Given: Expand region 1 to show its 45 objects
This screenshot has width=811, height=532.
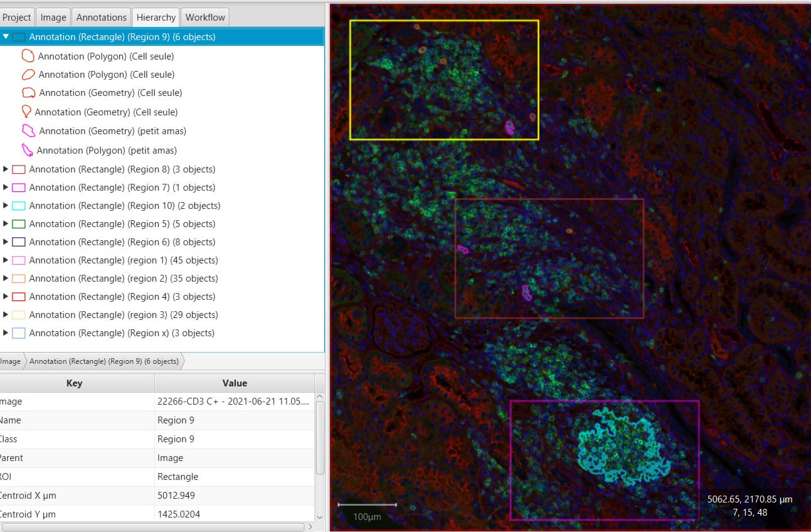Looking at the screenshot, I should tap(5, 260).
